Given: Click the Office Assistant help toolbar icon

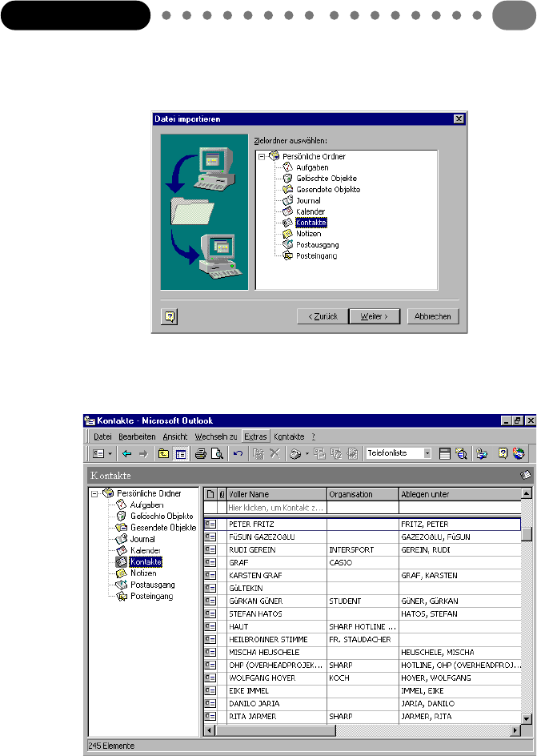Looking at the screenshot, I should click(x=503, y=453).
